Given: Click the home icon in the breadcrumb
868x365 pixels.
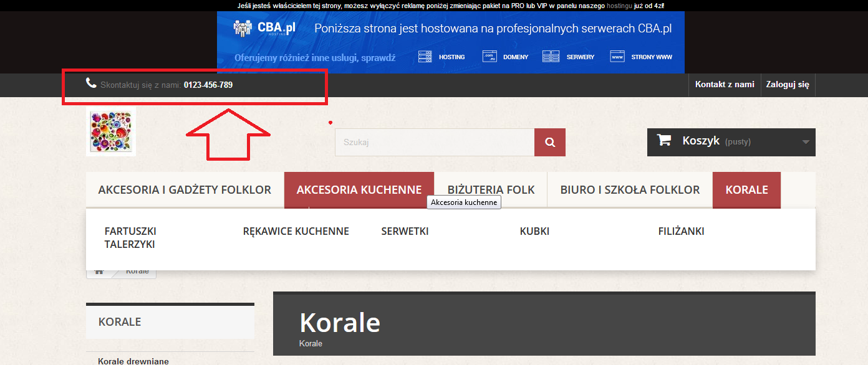Looking at the screenshot, I should coord(99,272).
